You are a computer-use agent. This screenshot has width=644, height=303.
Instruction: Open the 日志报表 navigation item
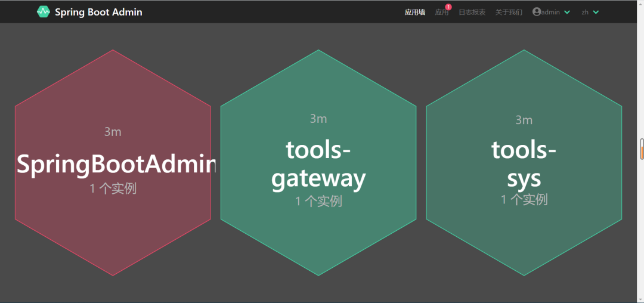(472, 12)
